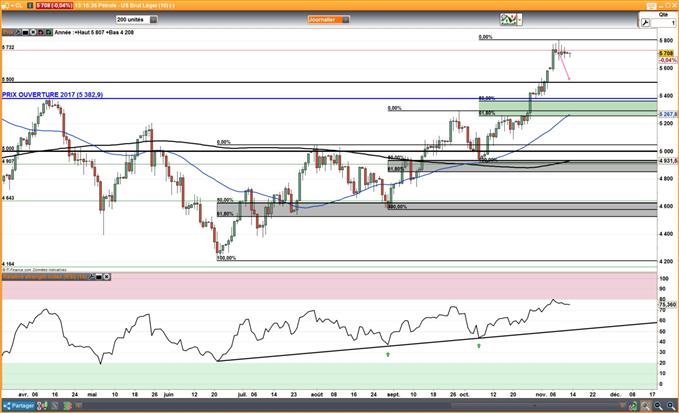Click the RSI value 75,360 label

(668, 304)
